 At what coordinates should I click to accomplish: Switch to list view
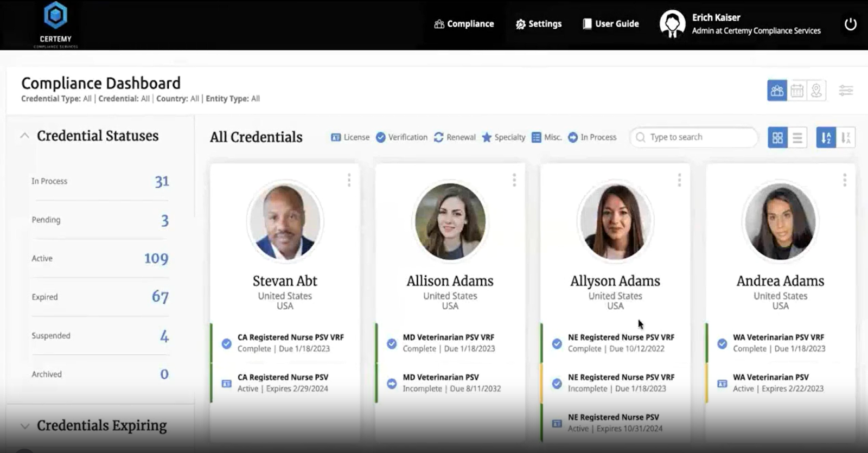pos(797,138)
